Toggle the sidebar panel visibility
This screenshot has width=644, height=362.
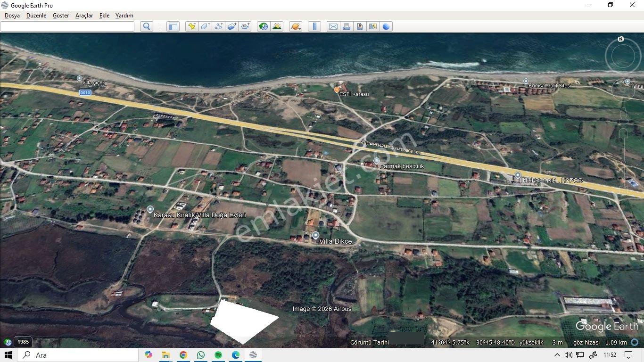pyautogui.click(x=173, y=26)
